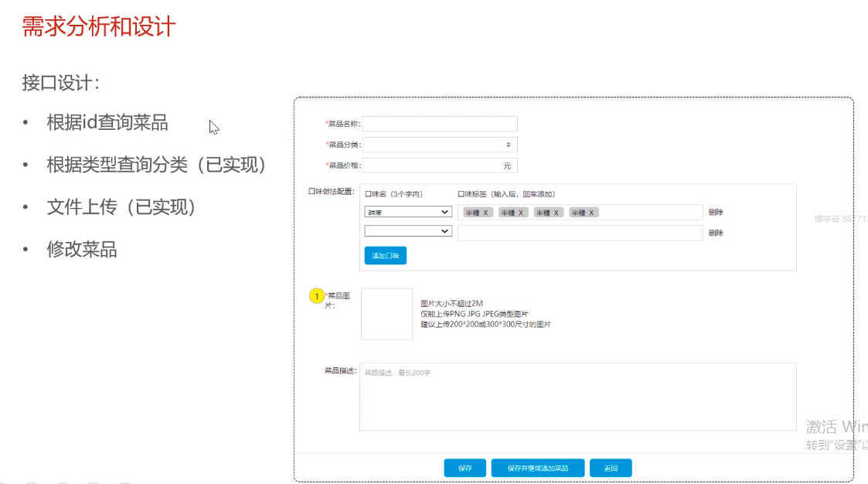Click the text 仅能上传PNG JPG JPEG类型图片
Screen dimensions: 868x484
(475, 313)
